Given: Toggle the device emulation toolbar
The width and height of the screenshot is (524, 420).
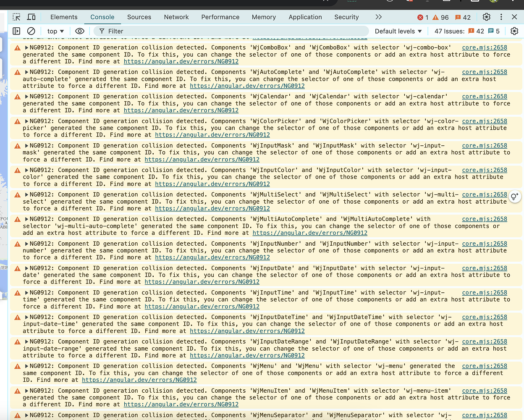Looking at the screenshot, I should pos(31,17).
